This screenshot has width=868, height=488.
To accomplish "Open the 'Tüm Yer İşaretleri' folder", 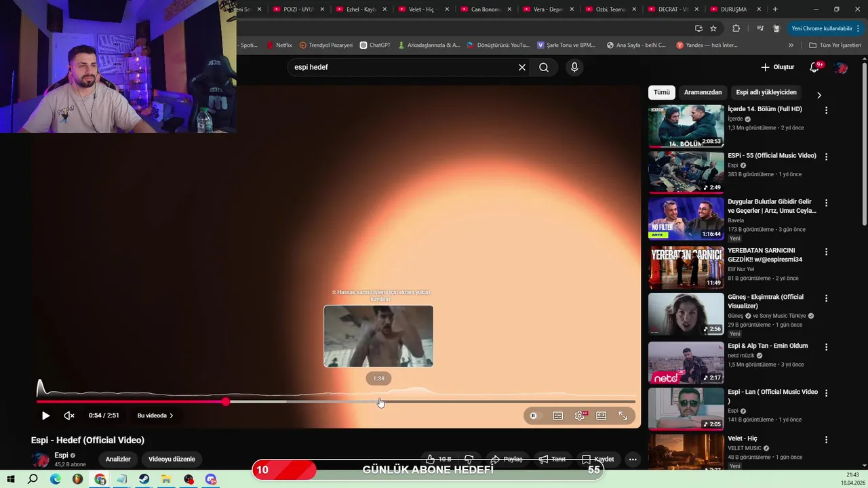I will click(x=835, y=45).
